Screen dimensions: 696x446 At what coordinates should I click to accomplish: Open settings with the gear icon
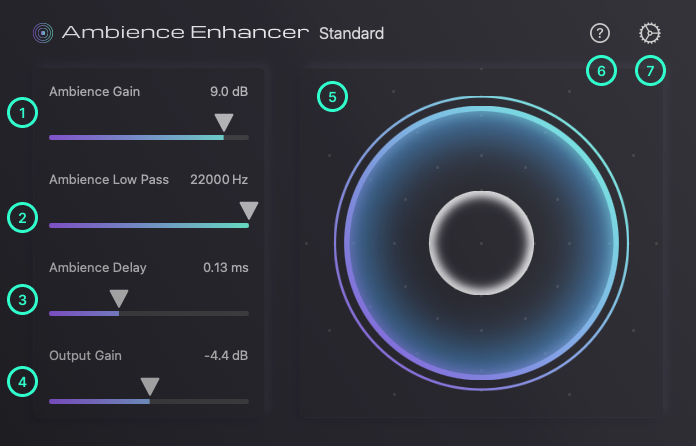click(x=650, y=33)
